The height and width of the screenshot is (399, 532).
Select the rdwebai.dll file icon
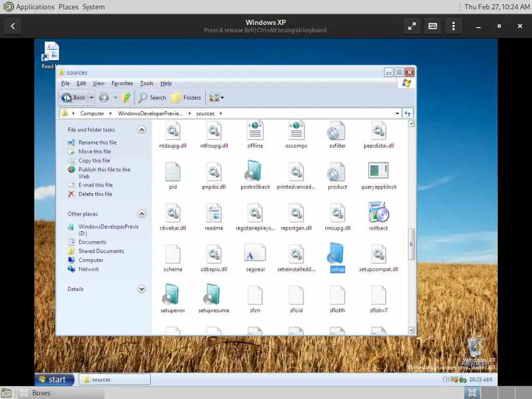pyautogui.click(x=172, y=213)
